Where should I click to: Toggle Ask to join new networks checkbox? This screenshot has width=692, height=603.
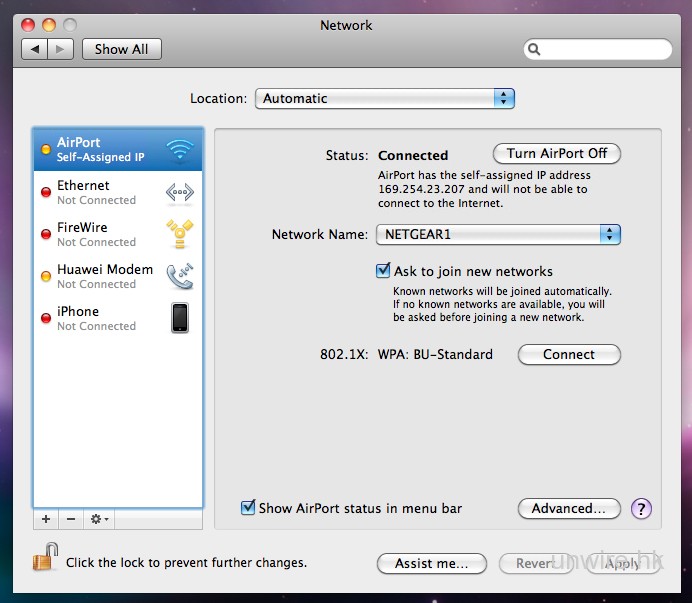383,271
